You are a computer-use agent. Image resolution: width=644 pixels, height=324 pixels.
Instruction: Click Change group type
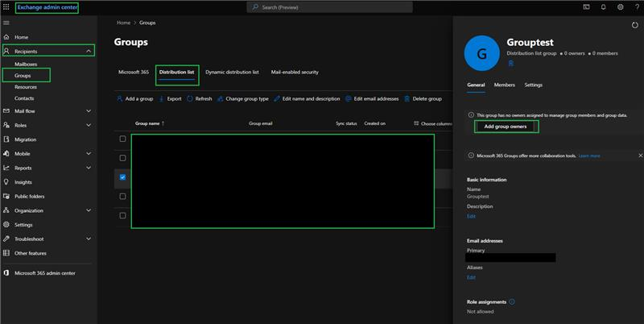tap(243, 98)
